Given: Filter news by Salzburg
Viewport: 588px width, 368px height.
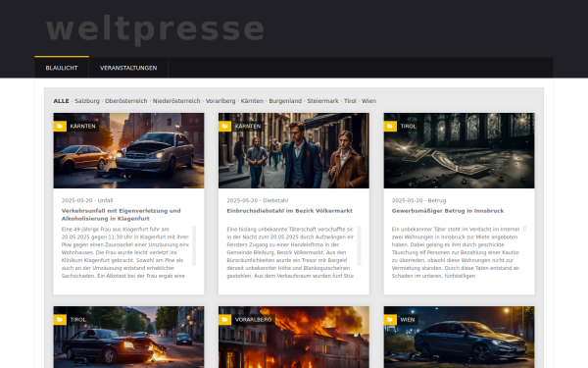Looking at the screenshot, I should click(87, 101).
